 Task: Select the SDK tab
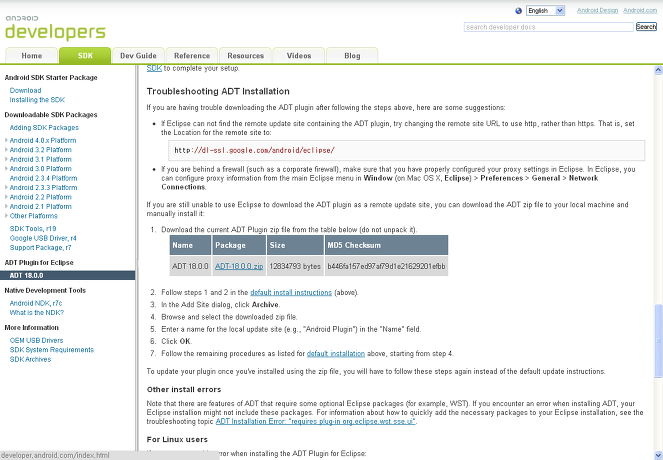click(85, 55)
